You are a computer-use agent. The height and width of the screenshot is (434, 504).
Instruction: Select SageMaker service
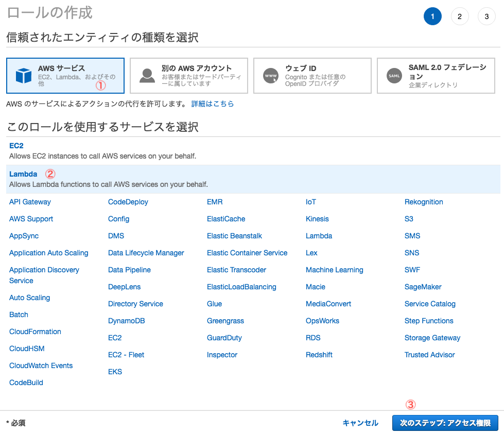pos(423,287)
